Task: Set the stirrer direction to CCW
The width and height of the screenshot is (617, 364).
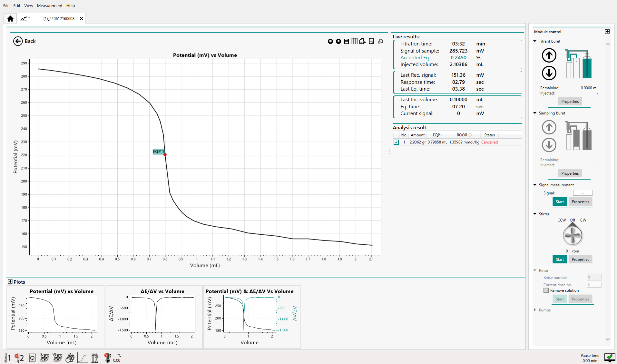Action: 562,220
